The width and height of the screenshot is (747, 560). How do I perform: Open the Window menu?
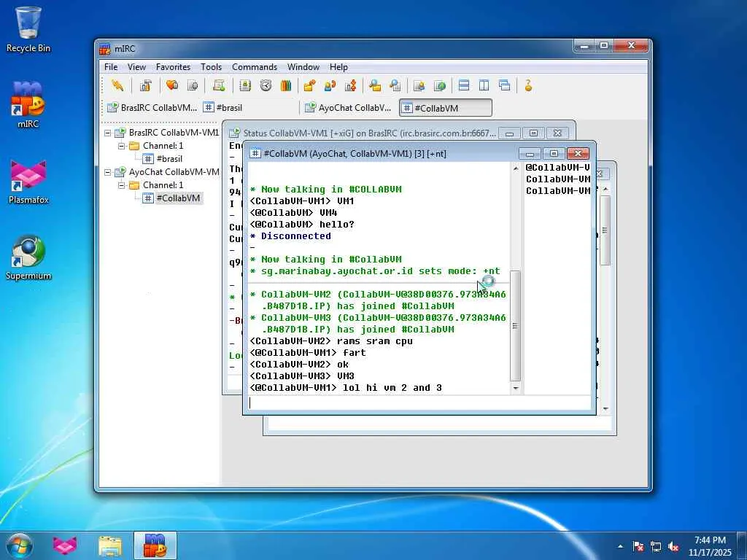(303, 67)
